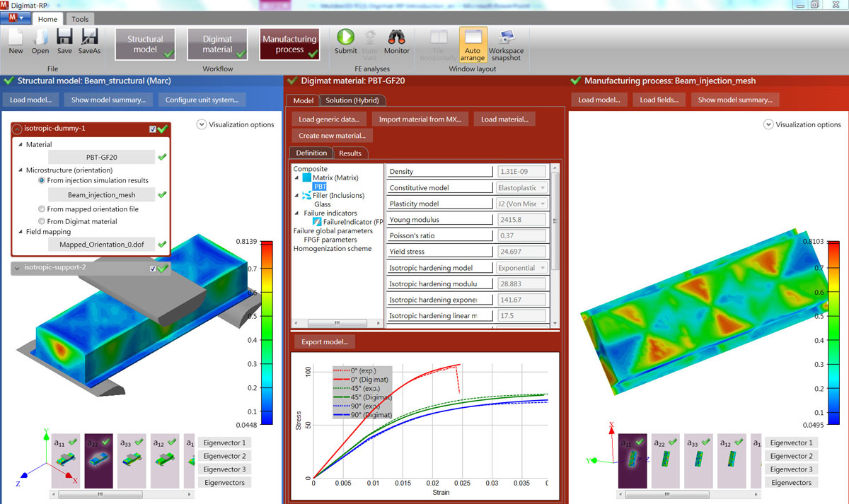This screenshot has height=504, width=849.
Task: Click the Young modulus value field
Action: coord(521,220)
